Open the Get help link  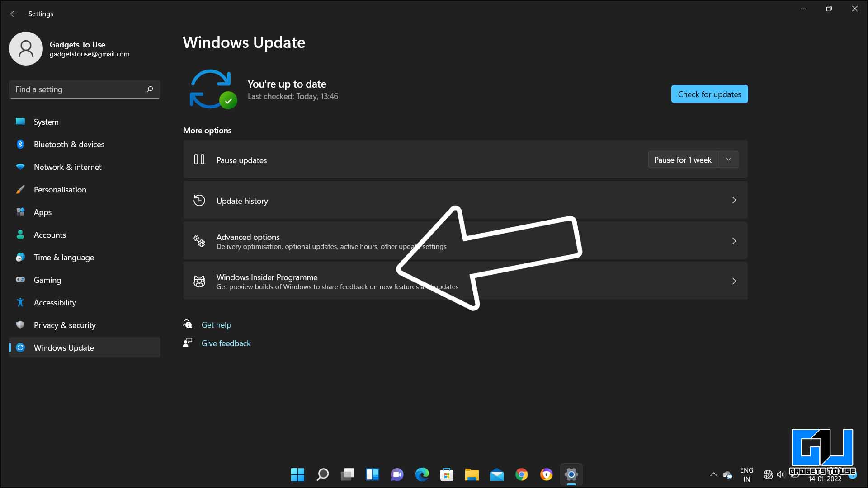coord(217,324)
